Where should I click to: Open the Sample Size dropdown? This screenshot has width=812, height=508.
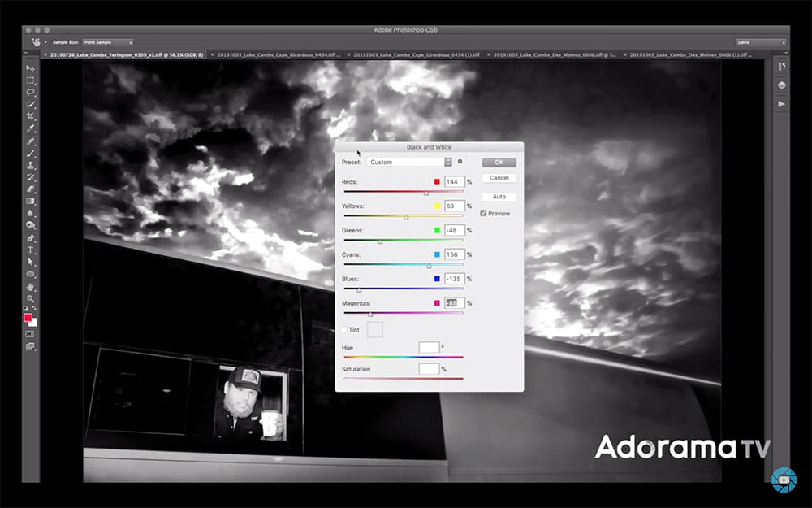107,41
